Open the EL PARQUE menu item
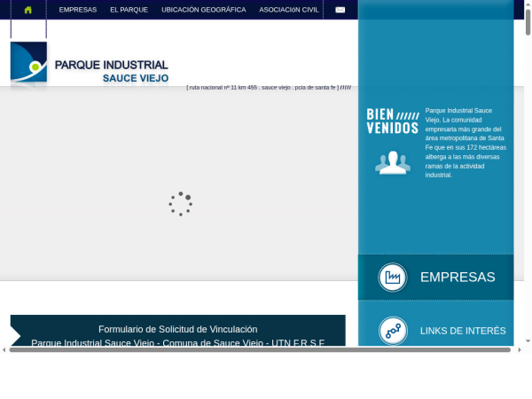Screen dimensions: 532x399 [129, 10]
